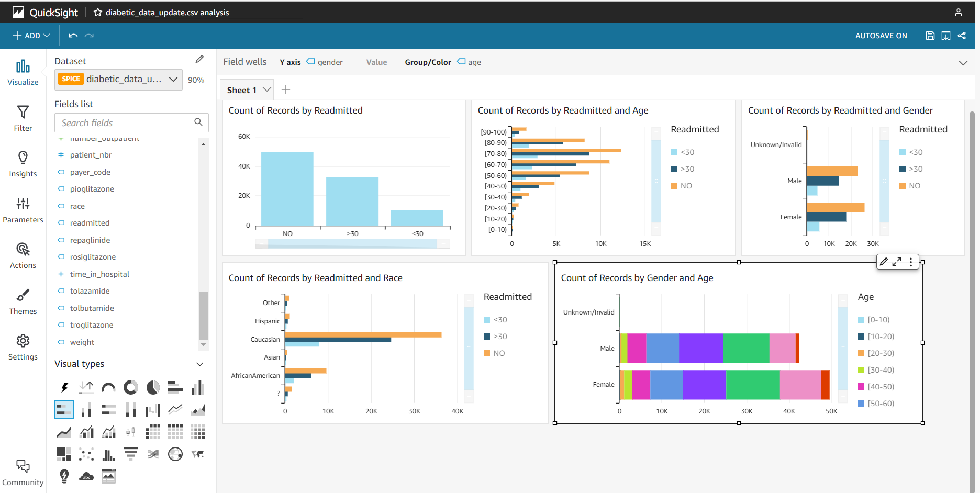Open the age Group/Color field well
The height and width of the screenshot is (493, 980).
[x=469, y=62]
